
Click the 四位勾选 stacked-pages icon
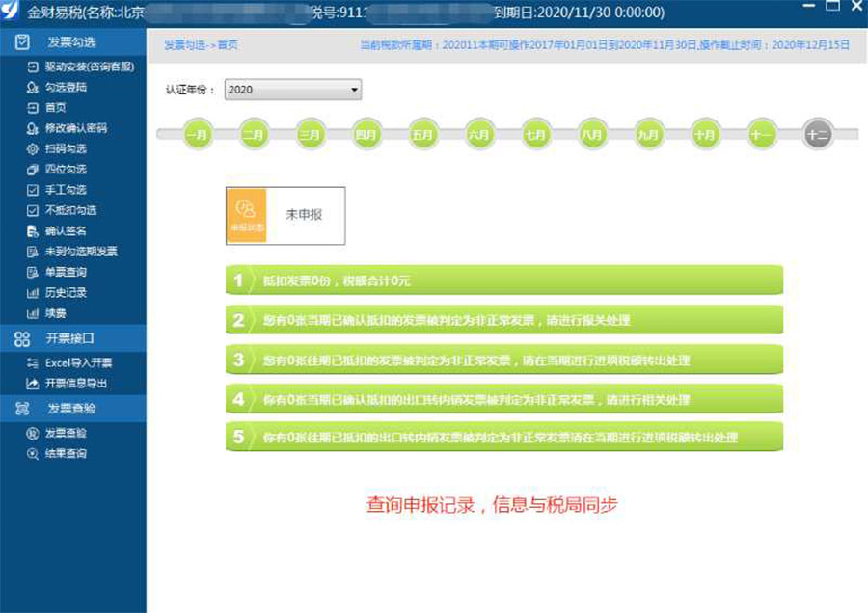33,170
